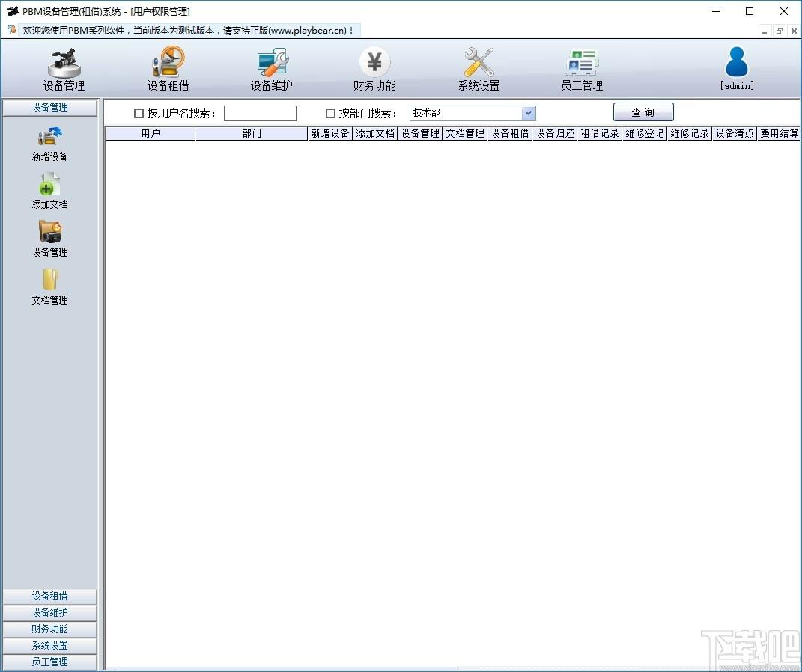802x672 pixels.
Task: Open 设备租借 toolbar icon
Action: point(168,62)
